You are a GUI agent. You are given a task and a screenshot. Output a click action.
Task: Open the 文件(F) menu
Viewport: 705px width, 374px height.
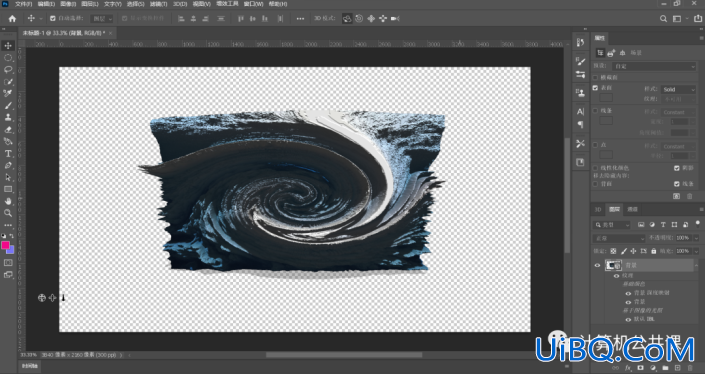coord(23,4)
